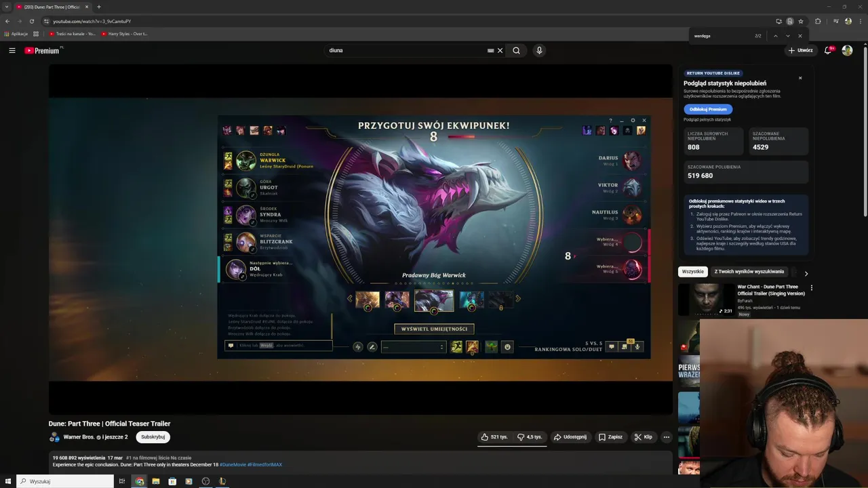Select the Wszystkie filter chip
The image size is (868, 488).
tap(693, 272)
